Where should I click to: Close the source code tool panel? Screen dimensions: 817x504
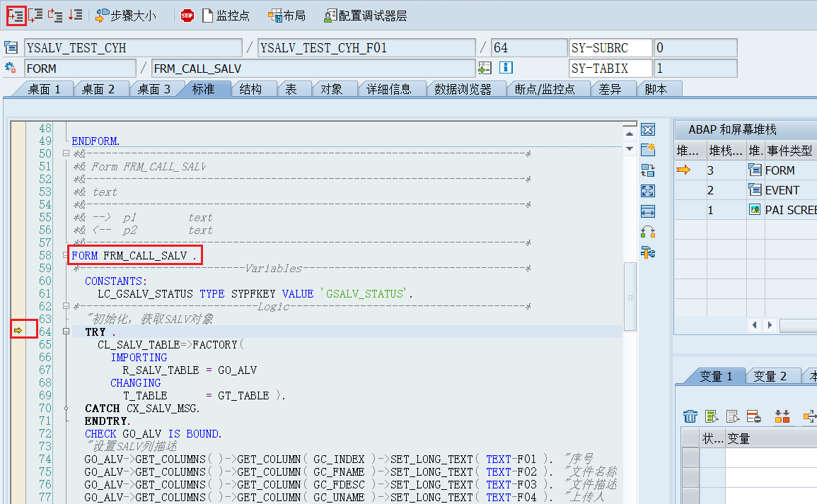(647, 129)
